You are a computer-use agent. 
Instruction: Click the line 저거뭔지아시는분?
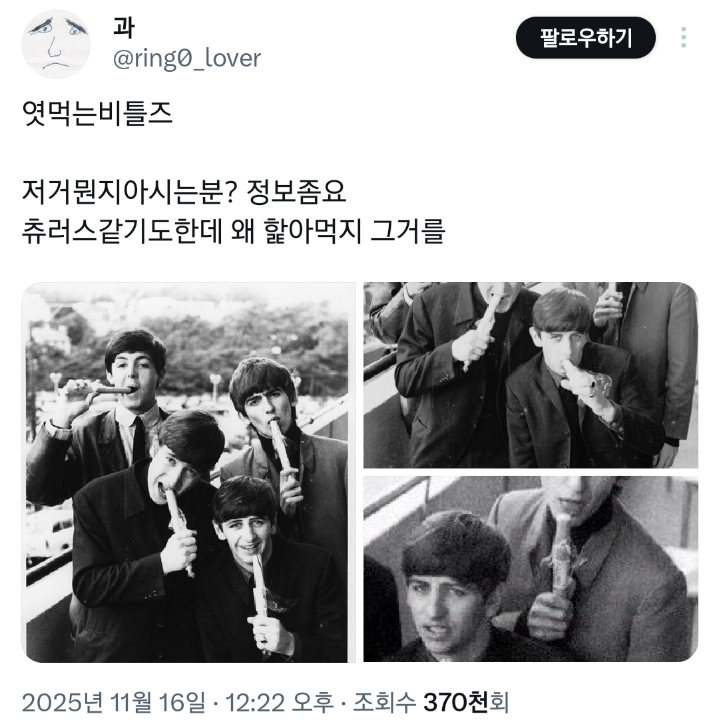130,192
